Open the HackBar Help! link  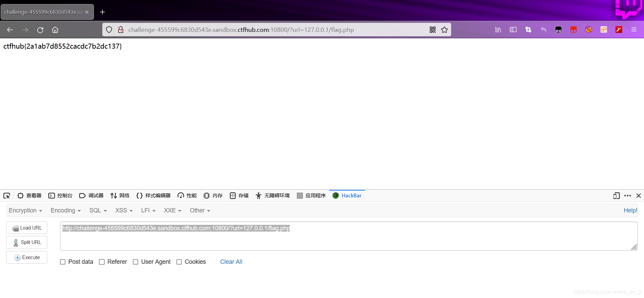click(630, 210)
